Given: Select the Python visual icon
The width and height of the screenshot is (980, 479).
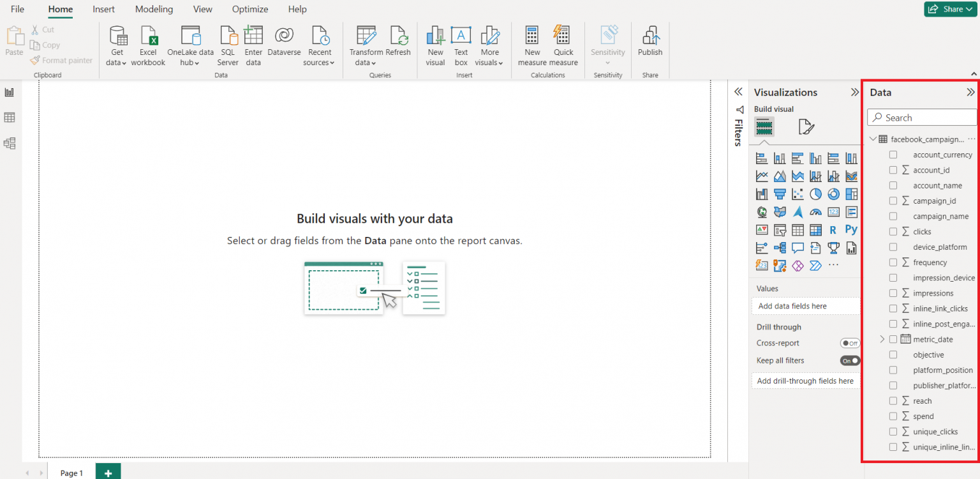Looking at the screenshot, I should pyautogui.click(x=851, y=229).
